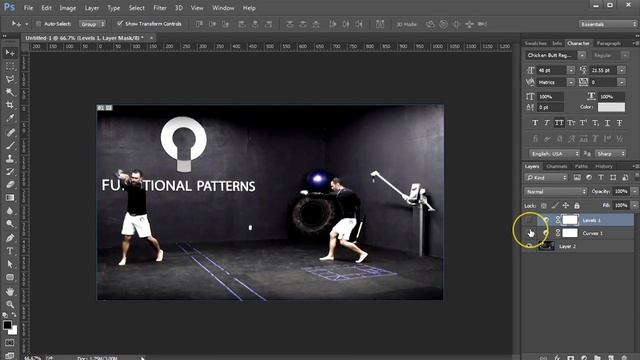
Task: Select the Blur tool
Action: point(10,211)
